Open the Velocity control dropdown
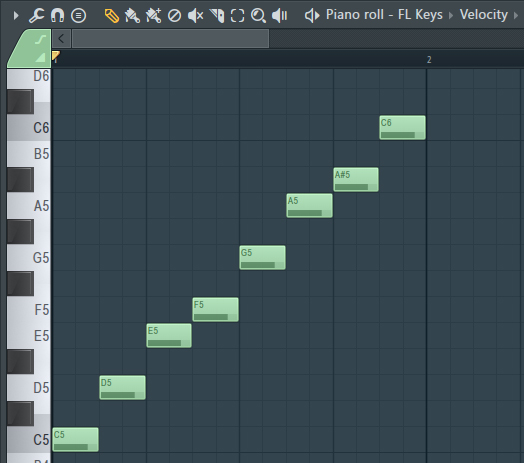This screenshot has height=463, width=524. tap(484, 15)
